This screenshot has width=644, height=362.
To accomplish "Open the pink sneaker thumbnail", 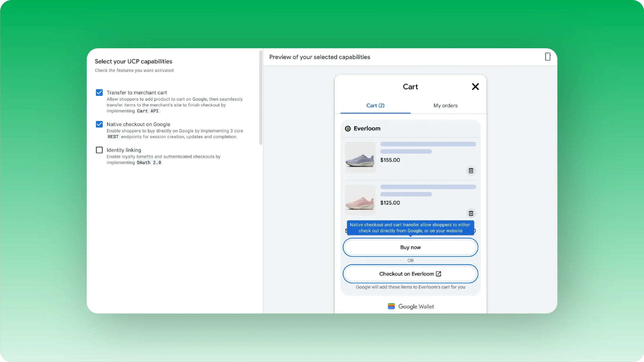I will tap(360, 200).
